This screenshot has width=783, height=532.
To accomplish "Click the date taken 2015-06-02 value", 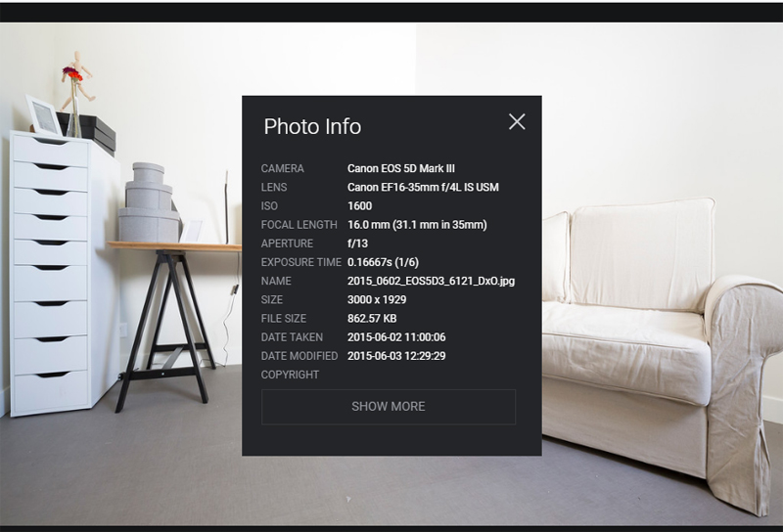I will click(x=396, y=337).
